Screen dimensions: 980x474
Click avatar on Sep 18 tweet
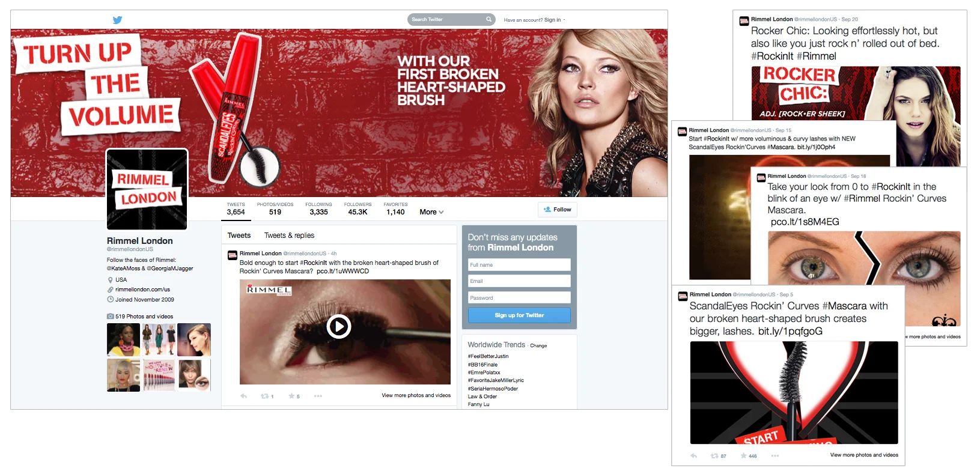(761, 178)
